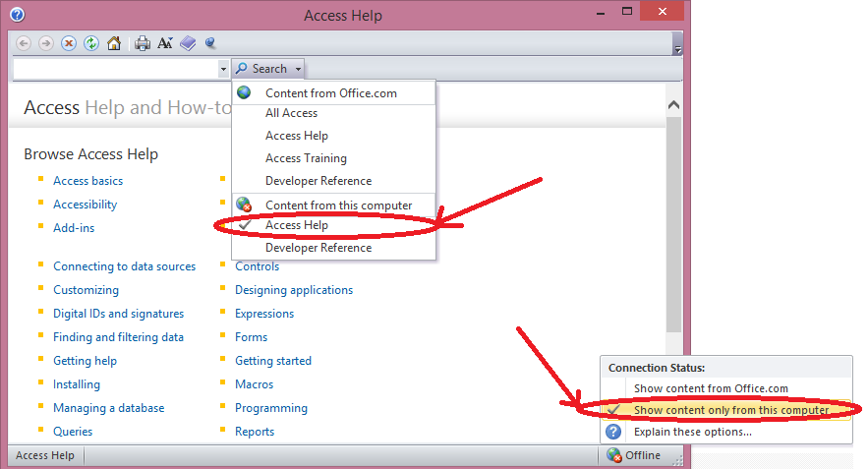Open the Getting started link
The height and width of the screenshot is (469, 868).
(x=273, y=361)
